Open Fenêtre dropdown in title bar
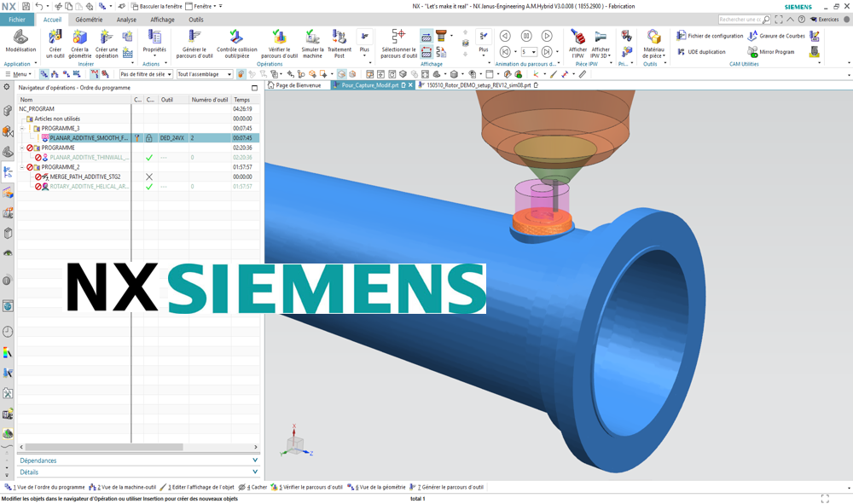This screenshot has height=504, width=853. click(x=200, y=6)
